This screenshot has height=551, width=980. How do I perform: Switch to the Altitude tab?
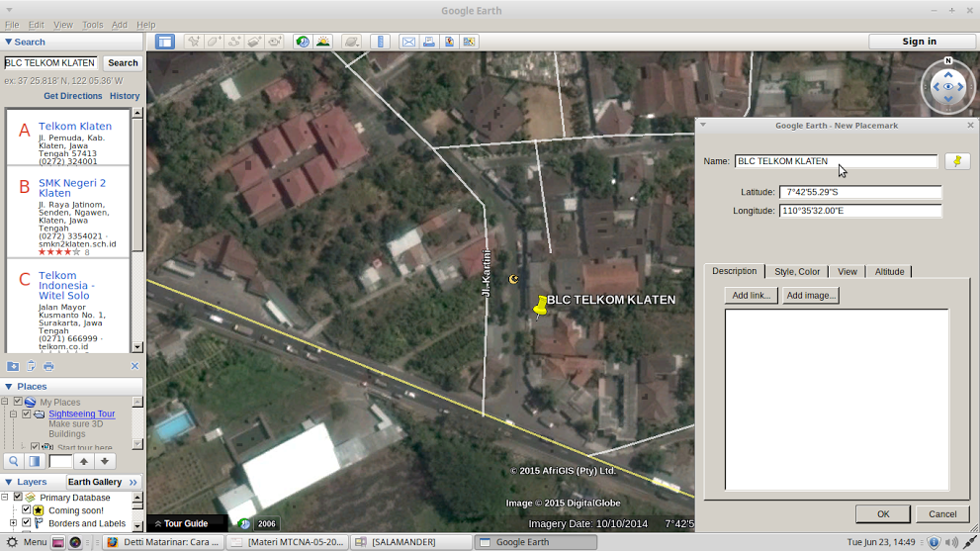(x=889, y=271)
